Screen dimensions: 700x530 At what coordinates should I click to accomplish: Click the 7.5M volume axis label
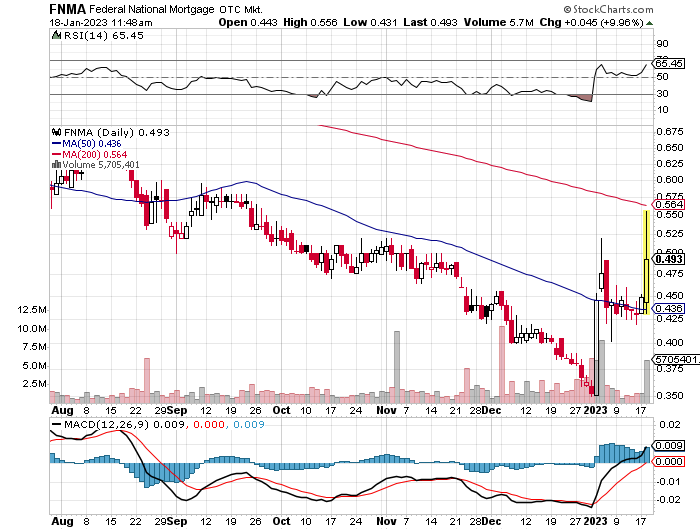point(35,347)
